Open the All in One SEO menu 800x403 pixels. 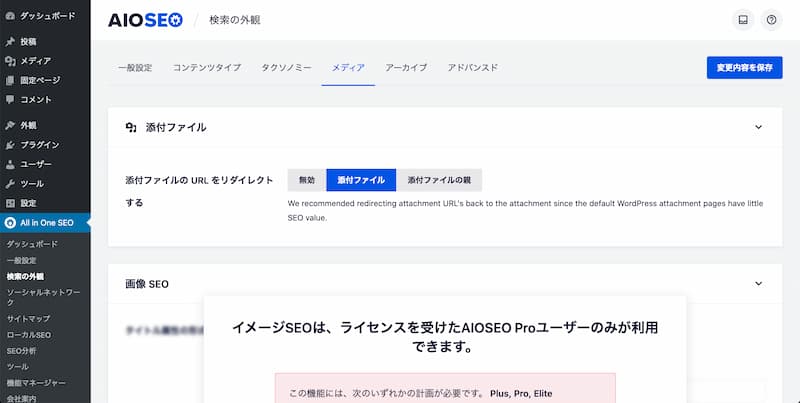click(x=45, y=223)
